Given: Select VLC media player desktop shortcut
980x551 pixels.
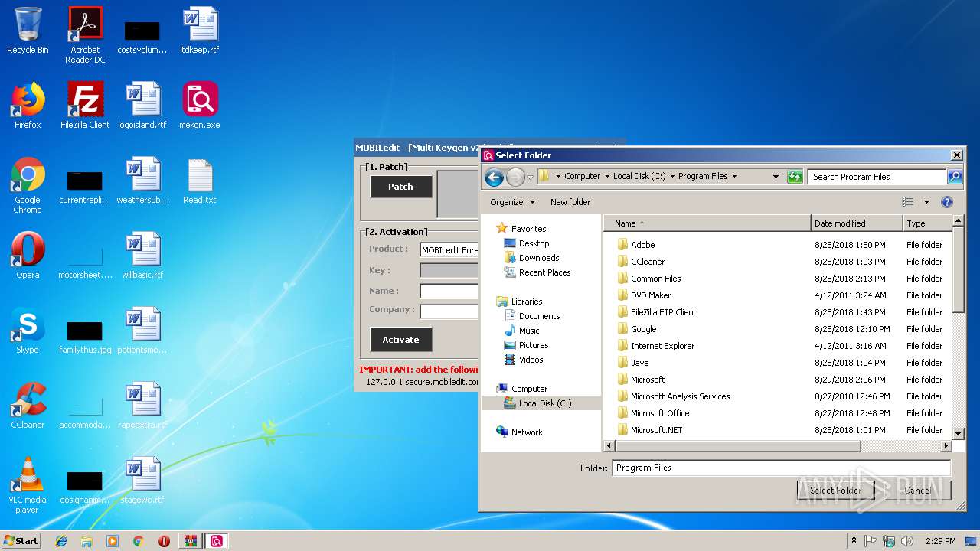Looking at the screenshot, I should (x=28, y=485).
